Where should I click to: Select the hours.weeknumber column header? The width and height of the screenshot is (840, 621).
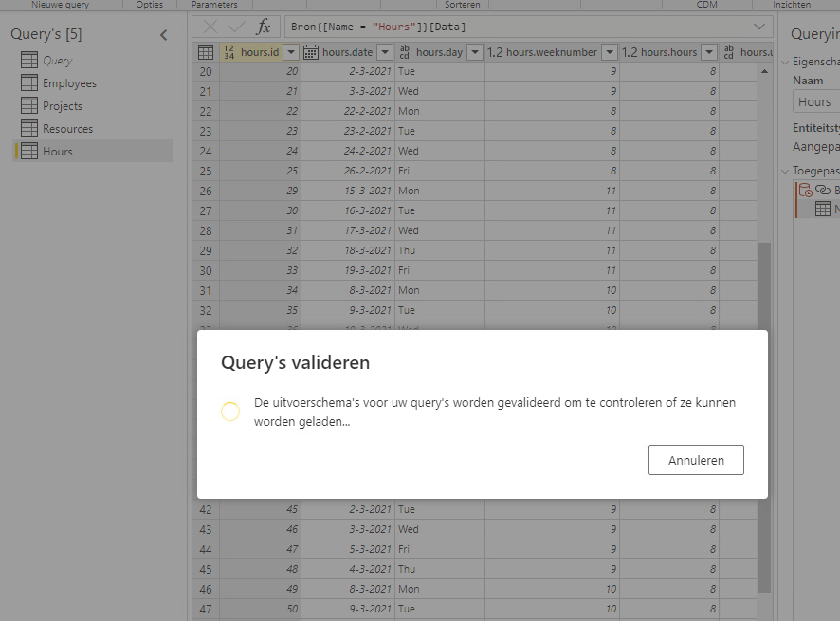[552, 52]
